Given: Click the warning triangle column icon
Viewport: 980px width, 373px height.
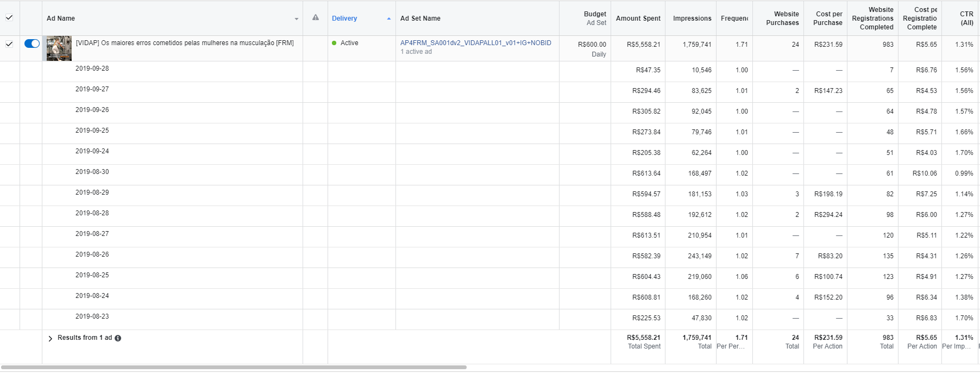Looking at the screenshot, I should (316, 17).
